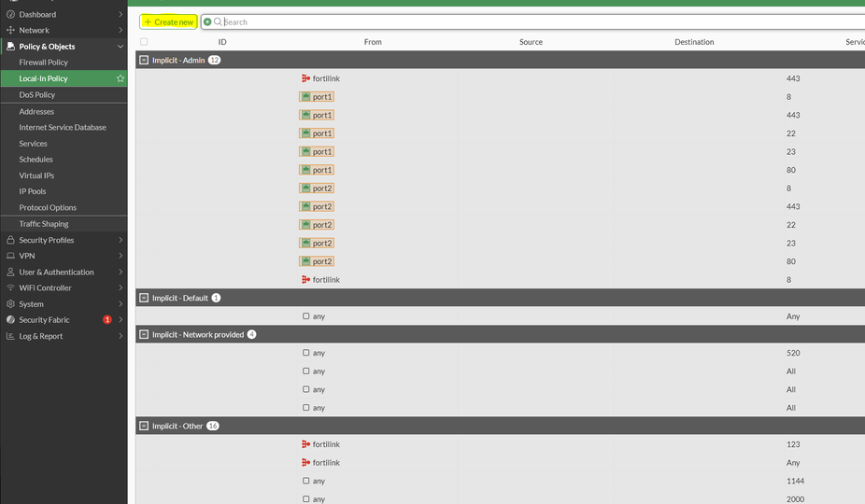The image size is (865, 504).
Task: Click the Security Fabric icon
Action: point(10,320)
